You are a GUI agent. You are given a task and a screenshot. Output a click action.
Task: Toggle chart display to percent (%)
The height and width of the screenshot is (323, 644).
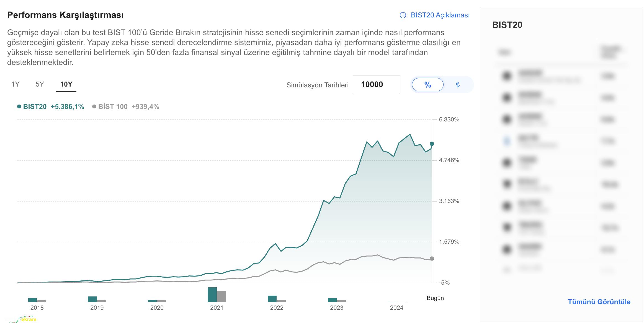[x=427, y=85]
